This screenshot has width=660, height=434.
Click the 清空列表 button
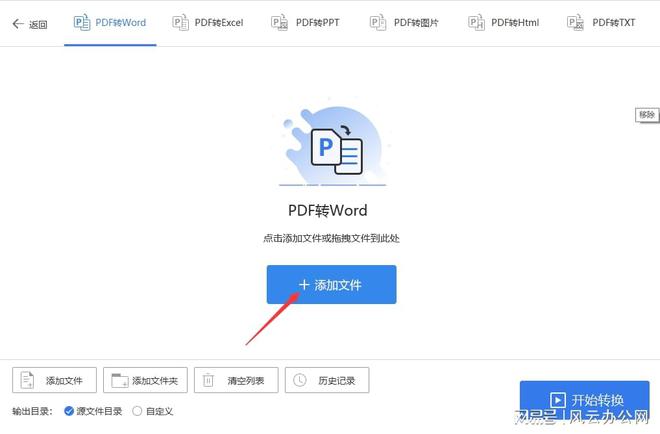point(236,380)
